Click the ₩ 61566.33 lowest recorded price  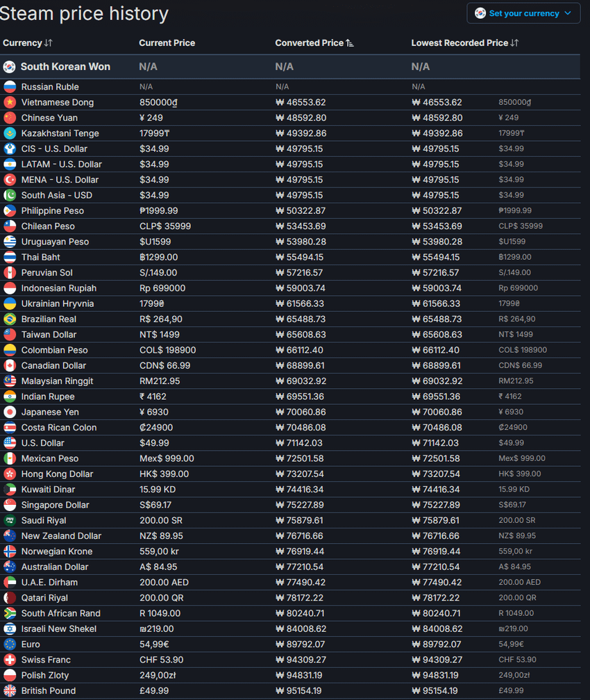point(436,303)
